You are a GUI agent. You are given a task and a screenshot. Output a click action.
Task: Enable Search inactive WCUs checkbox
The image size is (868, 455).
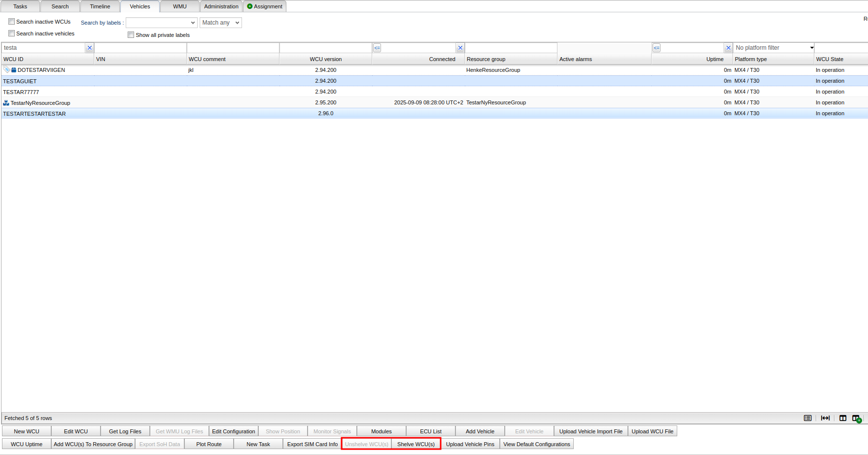pyautogui.click(x=12, y=22)
